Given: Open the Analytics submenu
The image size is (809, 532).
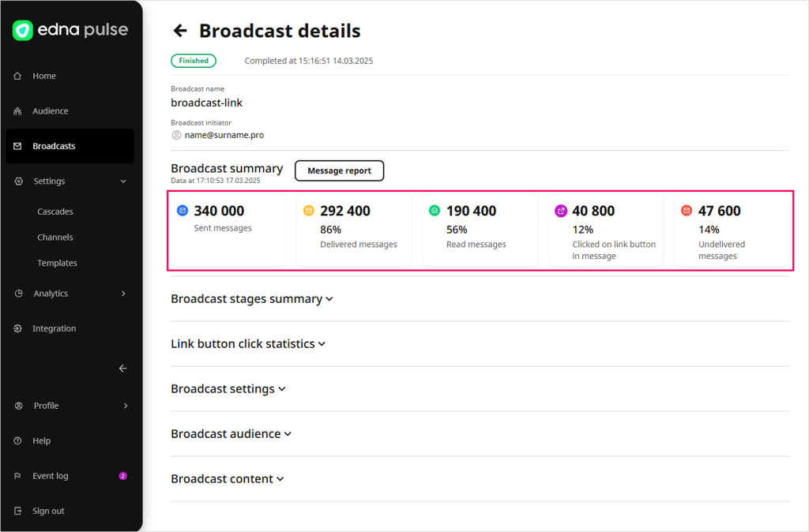Looking at the screenshot, I should coord(122,294).
